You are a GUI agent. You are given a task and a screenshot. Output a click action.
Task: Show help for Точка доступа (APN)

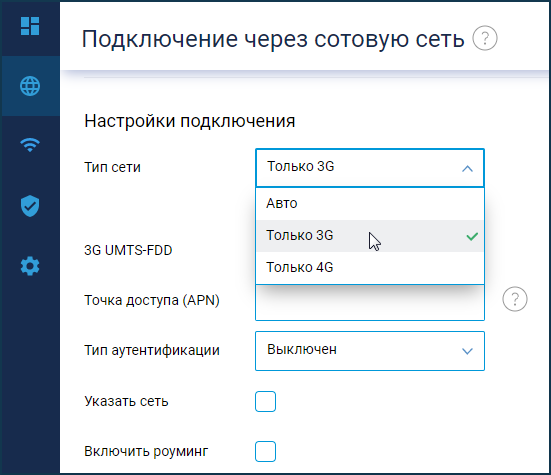coord(515,299)
